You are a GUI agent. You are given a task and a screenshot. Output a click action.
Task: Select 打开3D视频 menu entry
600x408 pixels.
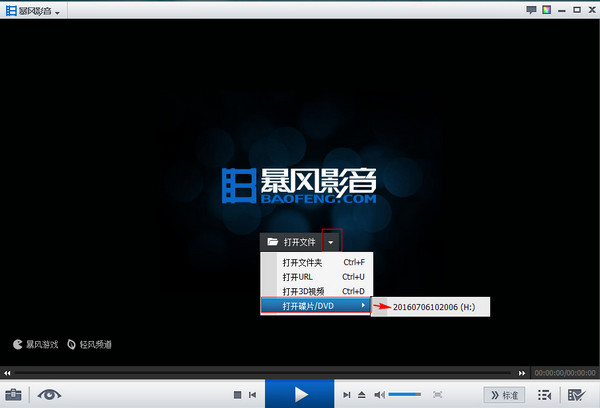317,291
